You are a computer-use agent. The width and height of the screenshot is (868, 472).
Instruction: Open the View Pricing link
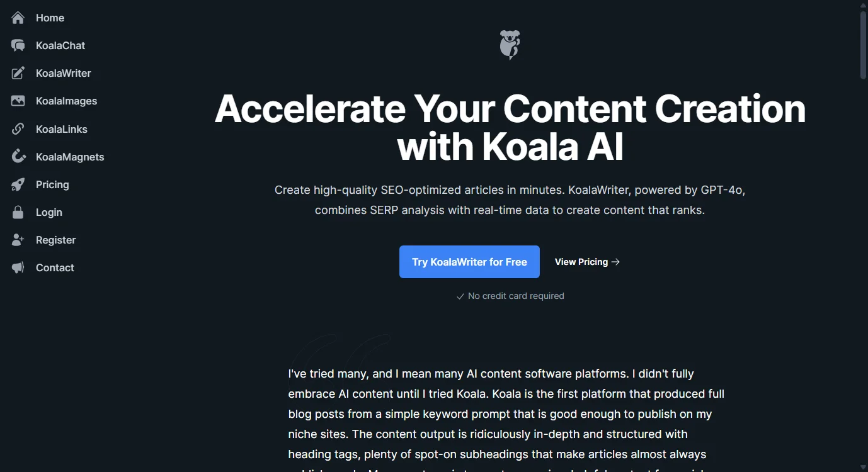586,262
